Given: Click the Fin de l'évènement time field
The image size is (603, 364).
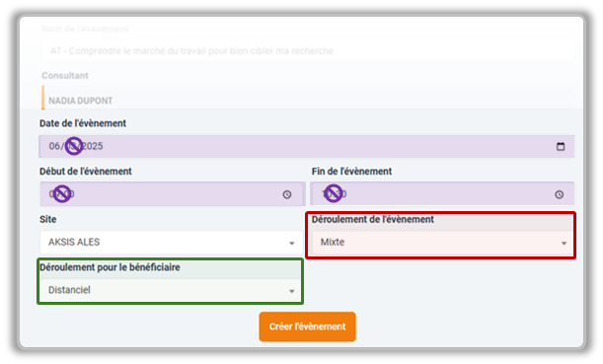Looking at the screenshot, I should [x=443, y=194].
